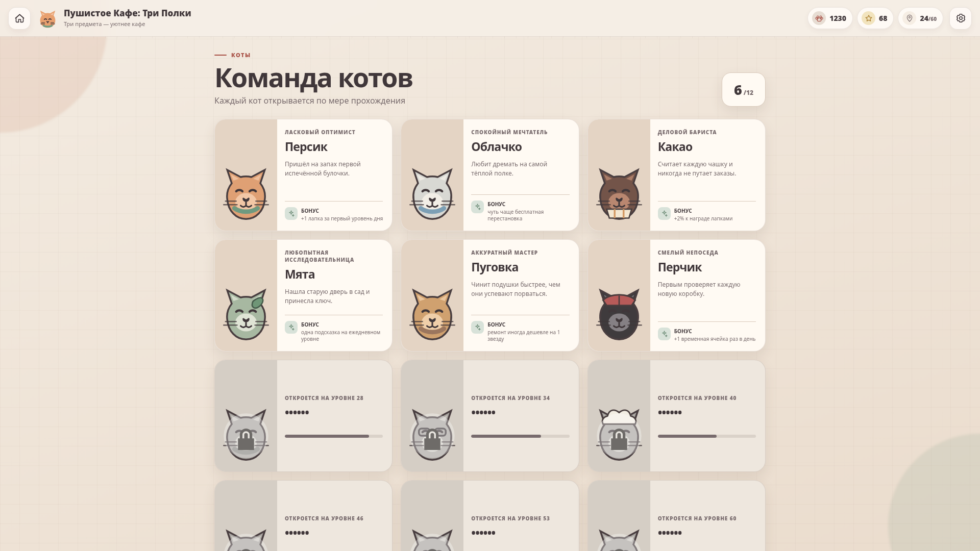This screenshot has height=551, width=980.
Task: Click Мята bonus sparkle icon
Action: click(x=291, y=327)
